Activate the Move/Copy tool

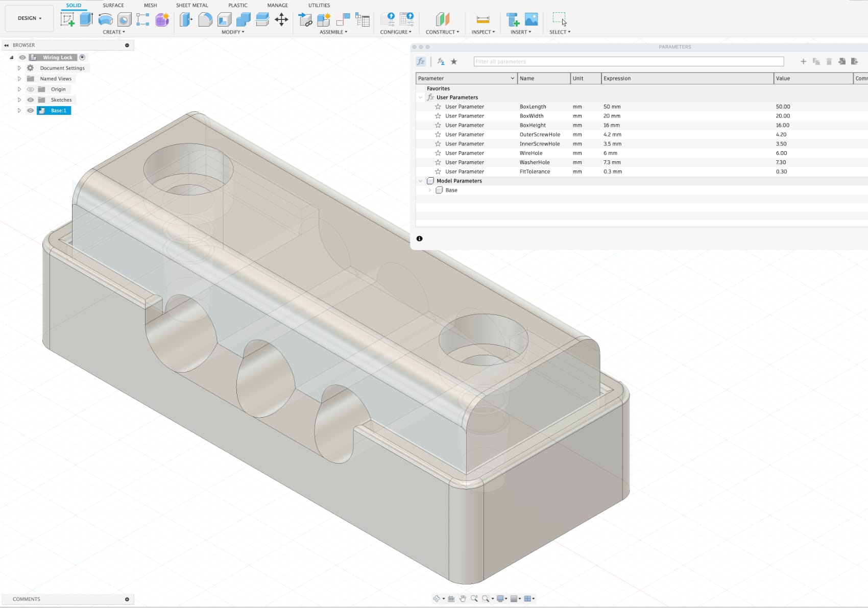tap(281, 19)
